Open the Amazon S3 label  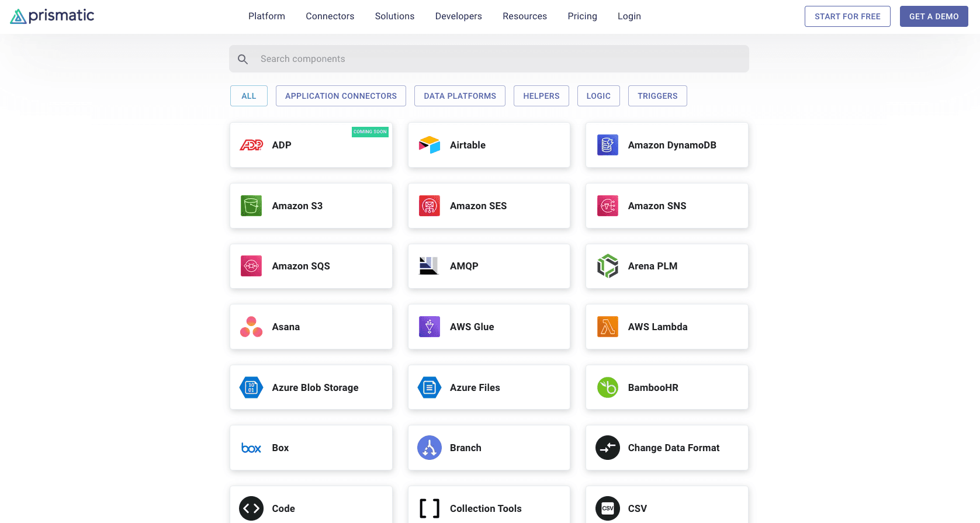tap(297, 206)
